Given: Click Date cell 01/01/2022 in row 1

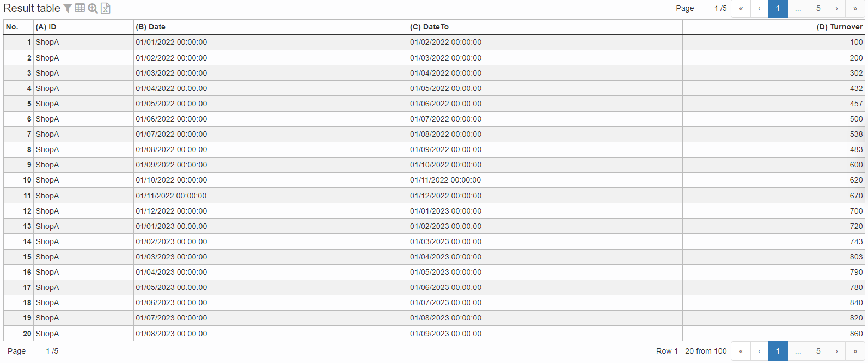Looking at the screenshot, I should pyautogui.click(x=271, y=43).
